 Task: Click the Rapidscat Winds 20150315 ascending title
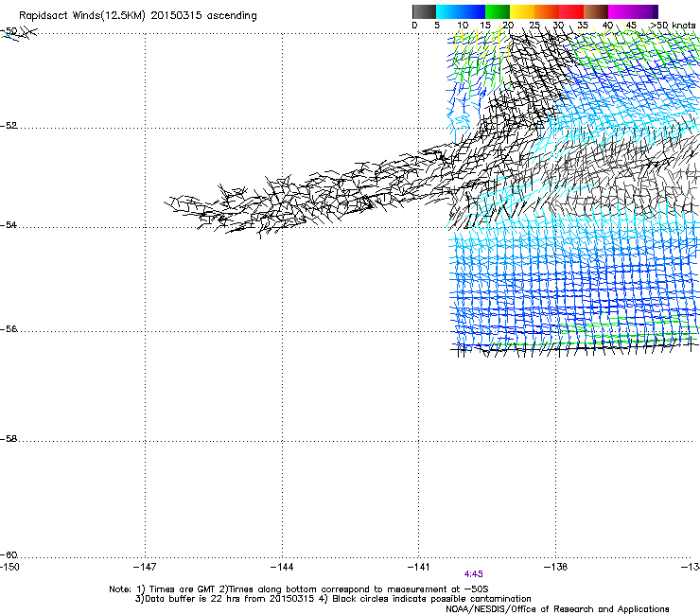pos(138,16)
